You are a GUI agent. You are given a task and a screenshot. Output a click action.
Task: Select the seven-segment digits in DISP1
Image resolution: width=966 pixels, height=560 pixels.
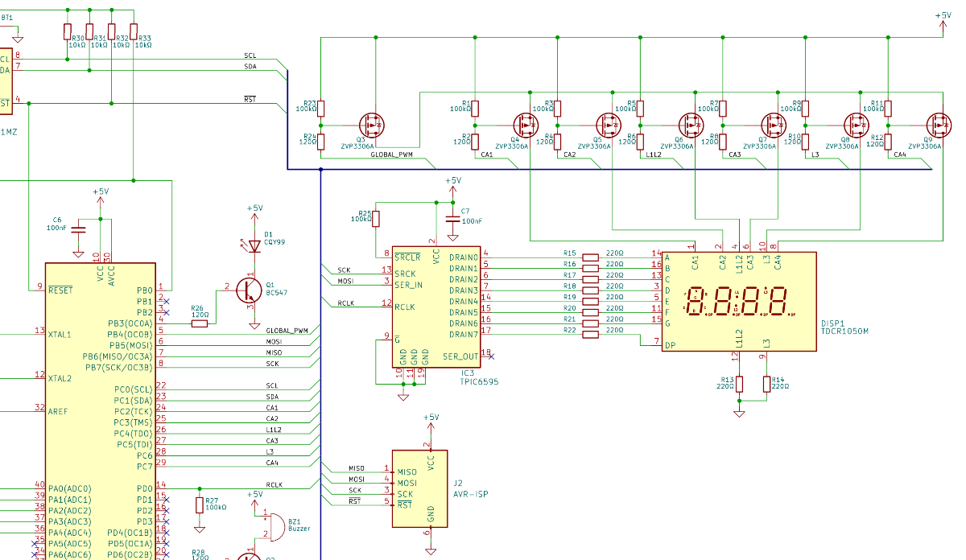tap(738, 303)
